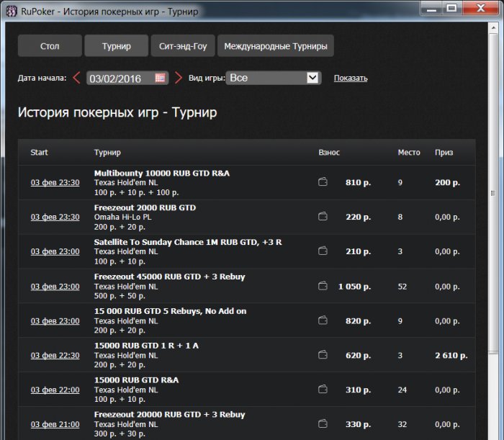Click the vertical scrollbar thumb
504x440 pixels.
492,193
